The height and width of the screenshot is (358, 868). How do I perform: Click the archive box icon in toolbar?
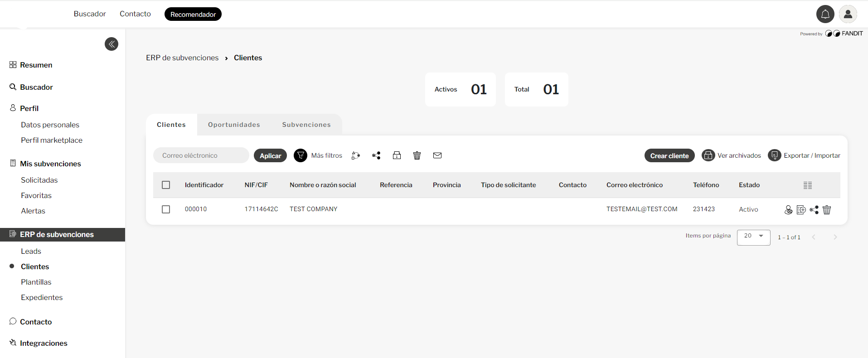397,155
